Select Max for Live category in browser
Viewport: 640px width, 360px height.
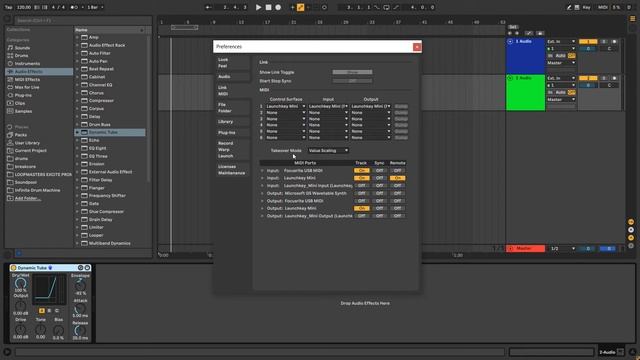click(27, 87)
